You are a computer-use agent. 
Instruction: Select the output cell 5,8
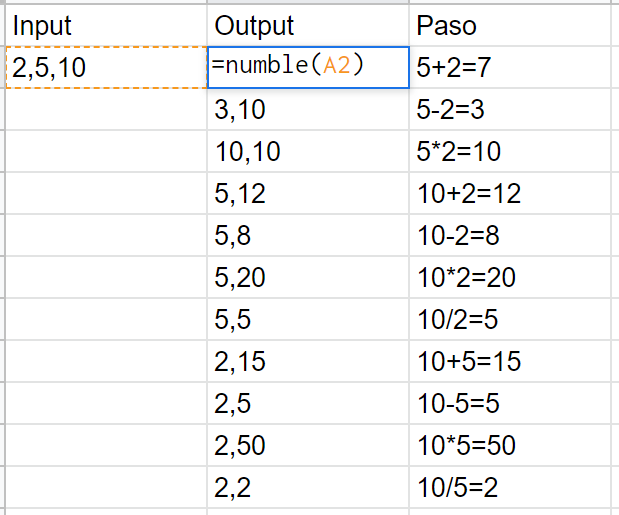308,235
